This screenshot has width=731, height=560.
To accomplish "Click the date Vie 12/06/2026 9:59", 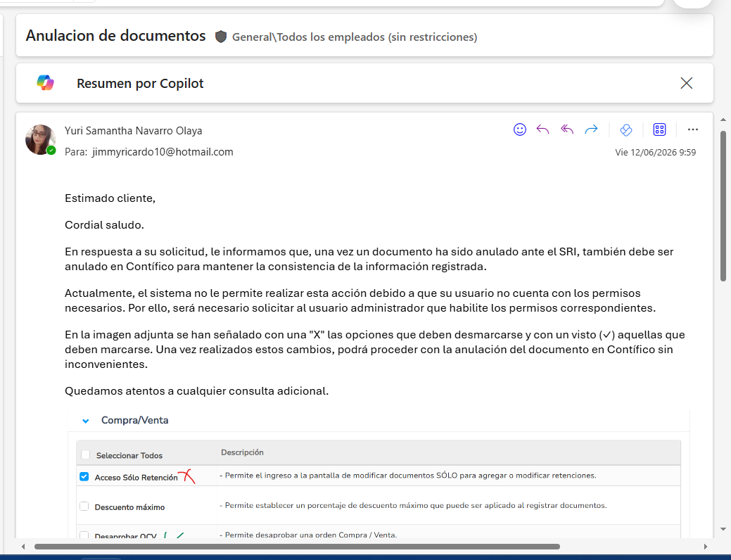I will coord(656,153).
